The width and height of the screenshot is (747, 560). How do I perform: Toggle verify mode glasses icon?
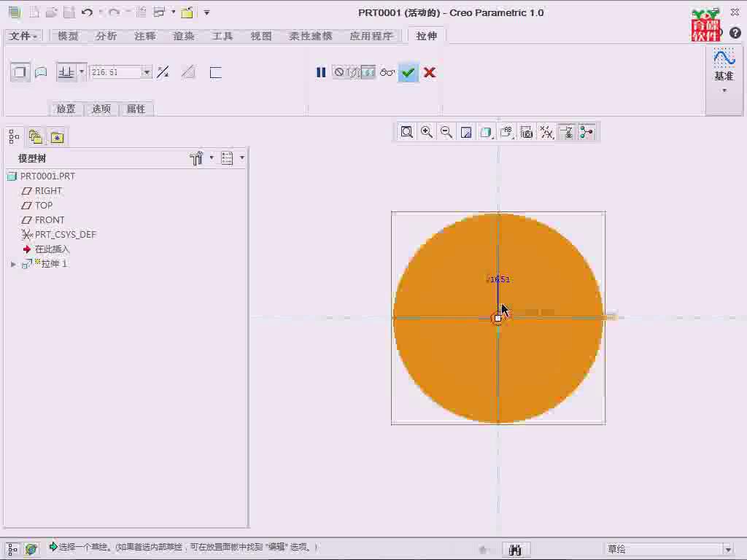[x=387, y=72]
